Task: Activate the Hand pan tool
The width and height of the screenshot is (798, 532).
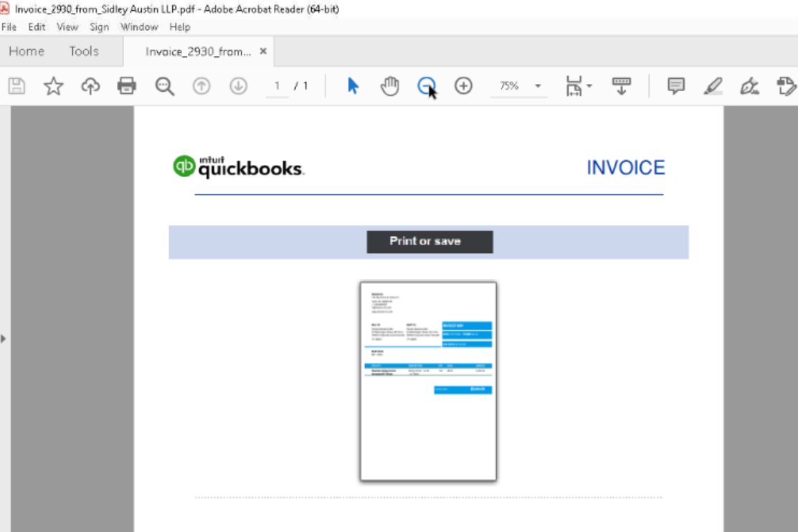Action: (389, 85)
